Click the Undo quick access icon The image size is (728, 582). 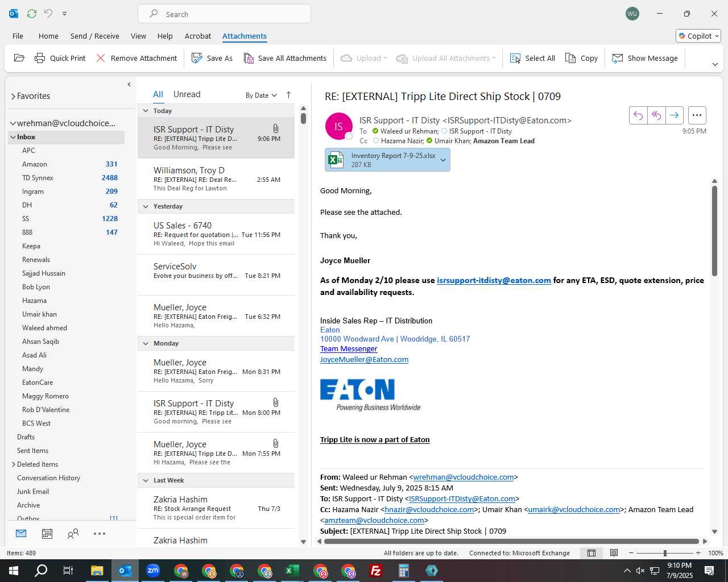click(x=48, y=14)
